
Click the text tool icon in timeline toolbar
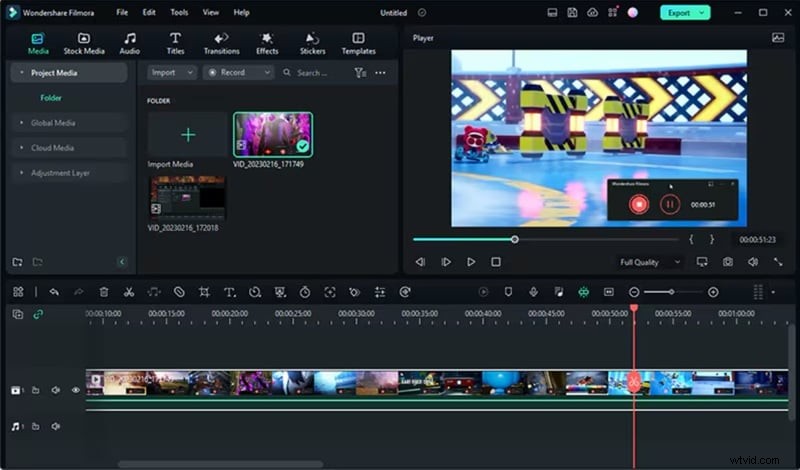[229, 292]
